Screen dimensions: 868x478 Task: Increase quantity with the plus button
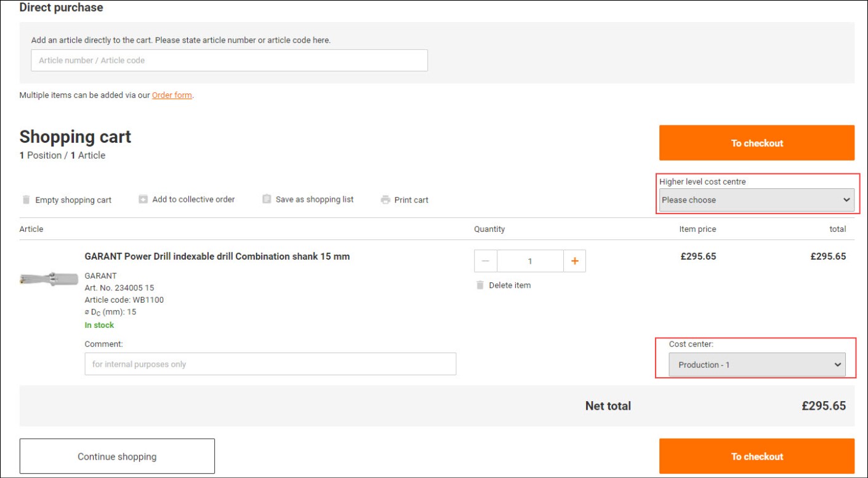(574, 261)
